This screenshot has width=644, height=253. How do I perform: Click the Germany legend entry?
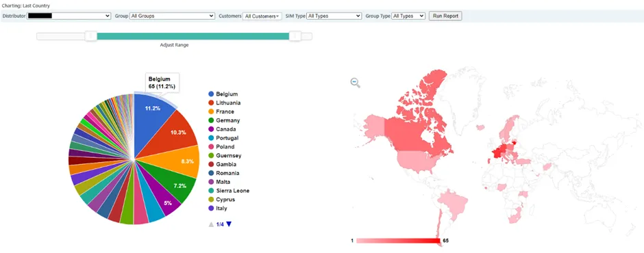(x=224, y=120)
